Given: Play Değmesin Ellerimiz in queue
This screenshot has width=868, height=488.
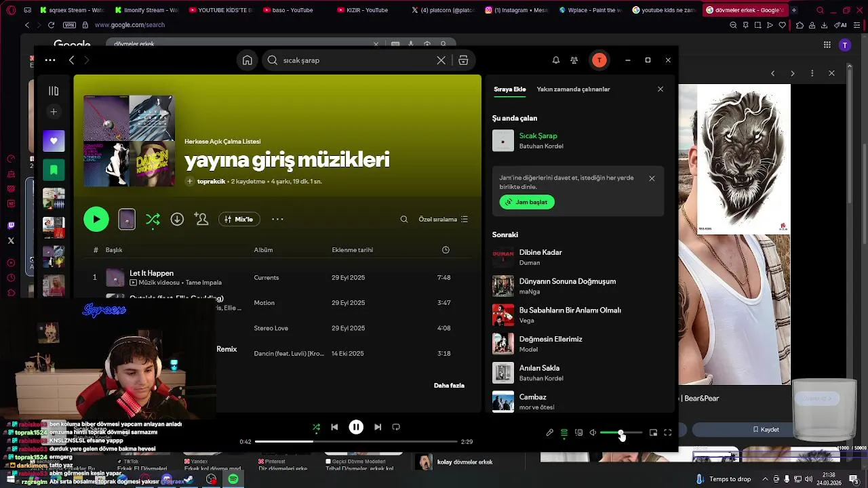Looking at the screenshot, I should tap(578, 344).
